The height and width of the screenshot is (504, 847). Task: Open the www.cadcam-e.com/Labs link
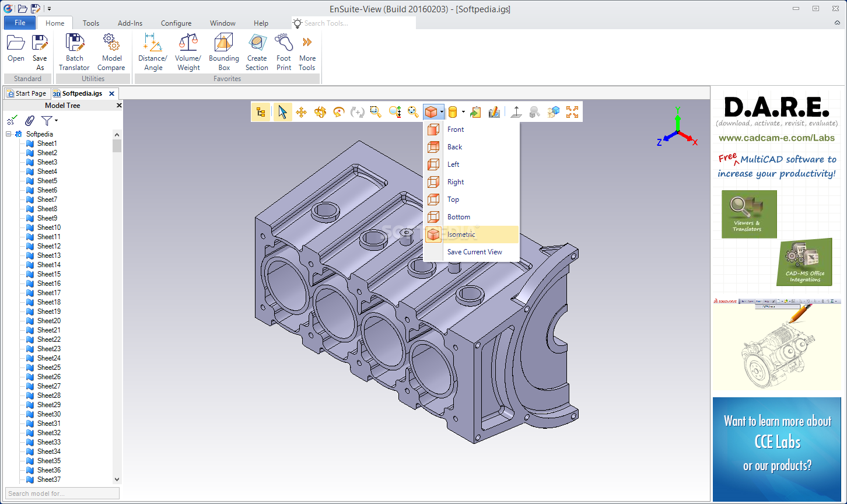tap(776, 138)
